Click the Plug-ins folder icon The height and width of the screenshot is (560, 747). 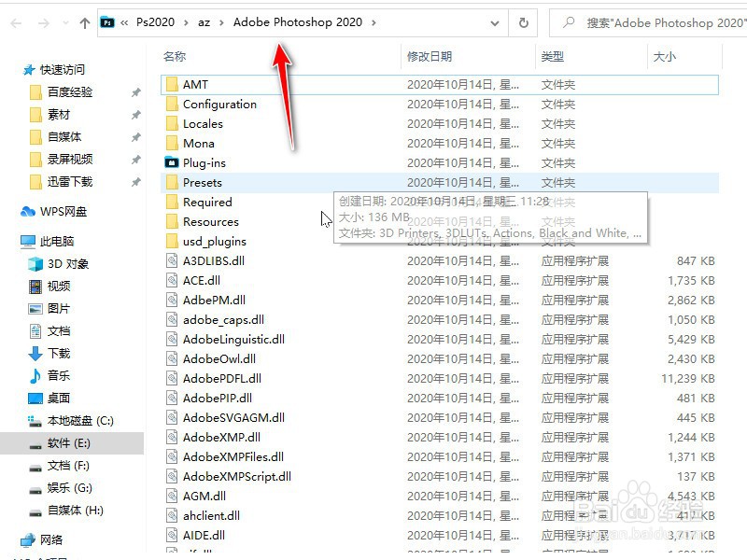pyautogui.click(x=172, y=162)
